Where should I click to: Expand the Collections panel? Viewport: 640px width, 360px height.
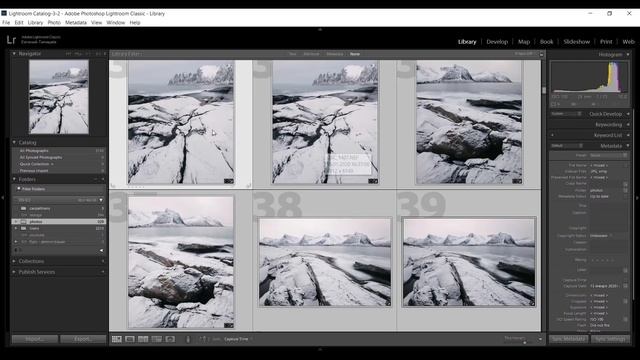coord(14,261)
